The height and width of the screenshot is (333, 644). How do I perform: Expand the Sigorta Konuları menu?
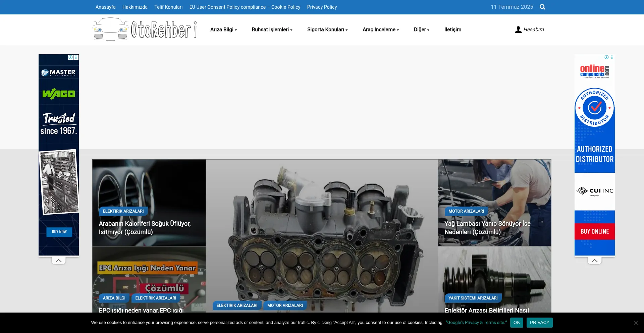click(327, 30)
